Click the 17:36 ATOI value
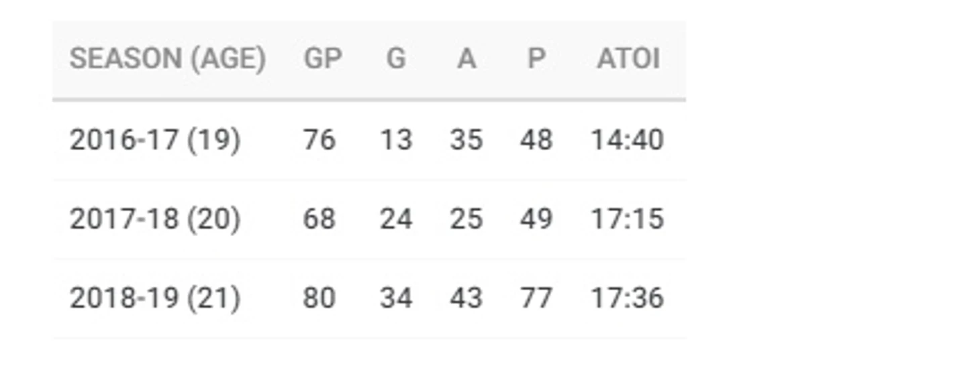Image resolution: width=980 pixels, height=366 pixels. click(x=627, y=298)
